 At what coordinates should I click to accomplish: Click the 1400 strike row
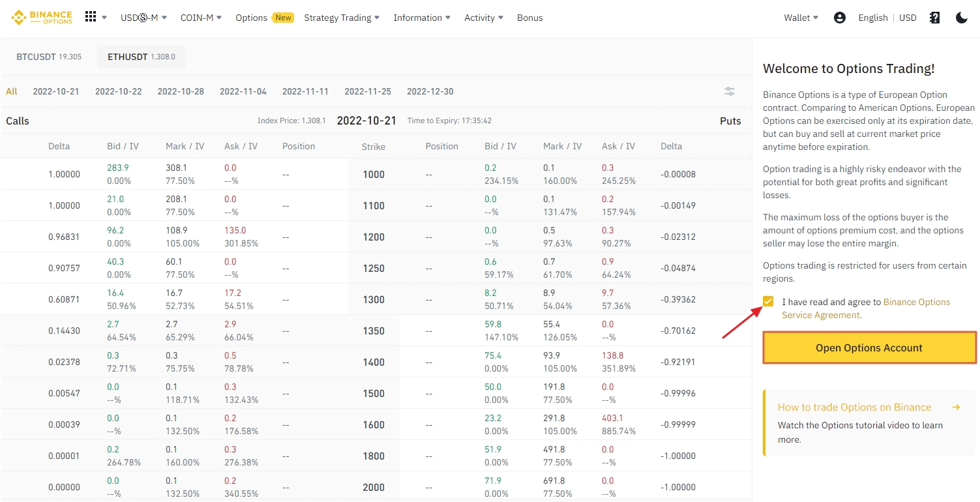coord(376,362)
